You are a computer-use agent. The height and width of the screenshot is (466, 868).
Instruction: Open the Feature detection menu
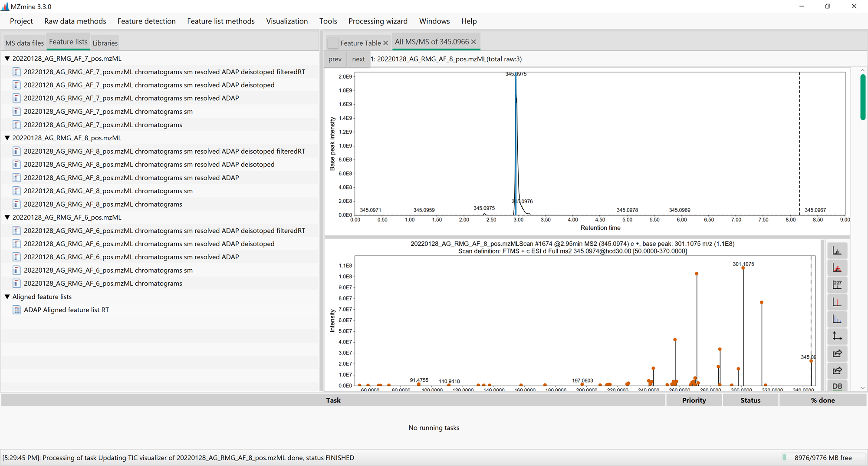146,21
